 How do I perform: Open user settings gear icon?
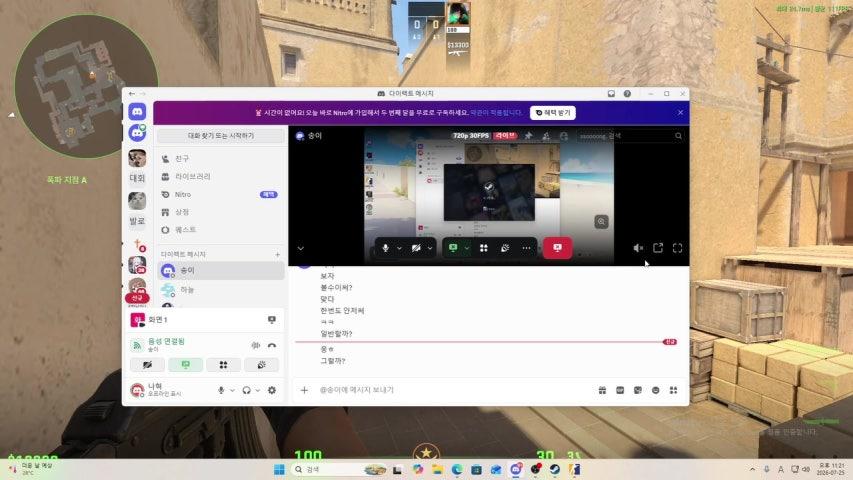click(271, 390)
